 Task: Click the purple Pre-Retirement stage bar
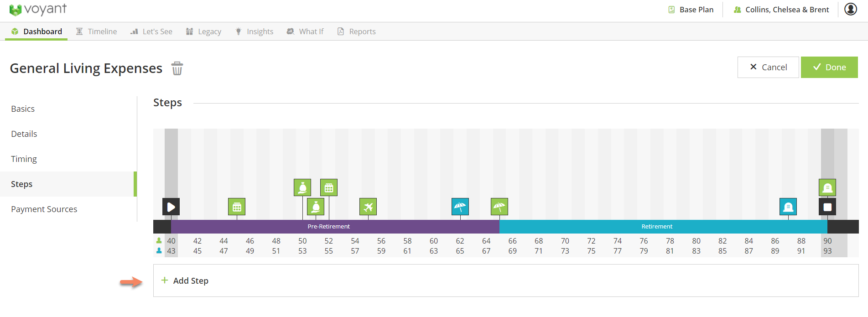(328, 226)
